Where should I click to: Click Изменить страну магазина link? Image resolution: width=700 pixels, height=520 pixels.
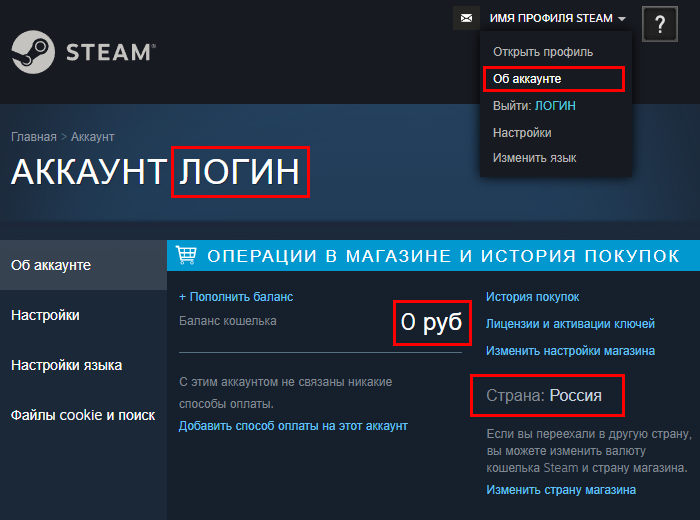[560, 490]
